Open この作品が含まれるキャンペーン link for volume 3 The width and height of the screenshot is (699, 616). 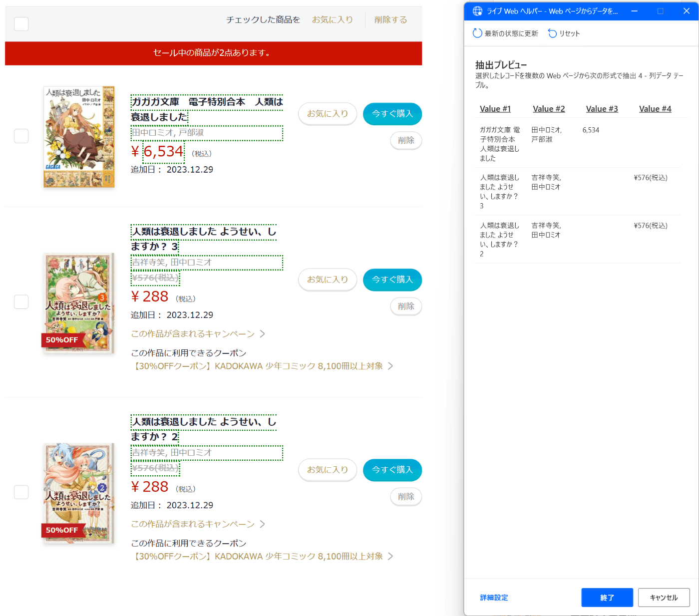[193, 333]
